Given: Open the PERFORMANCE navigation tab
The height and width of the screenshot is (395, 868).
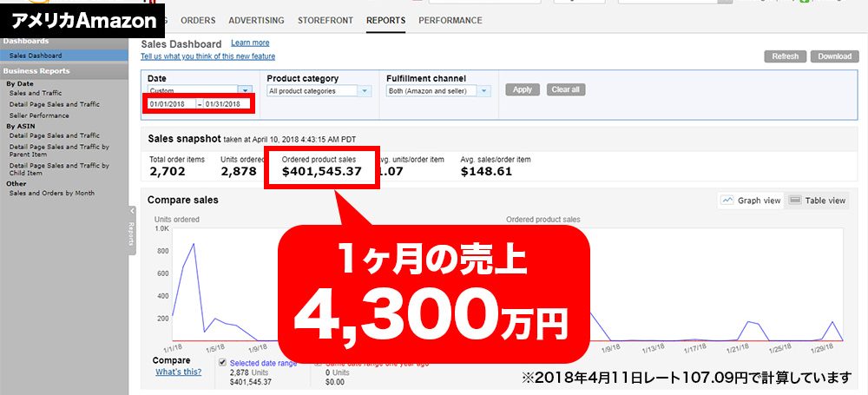Looking at the screenshot, I should [x=450, y=21].
